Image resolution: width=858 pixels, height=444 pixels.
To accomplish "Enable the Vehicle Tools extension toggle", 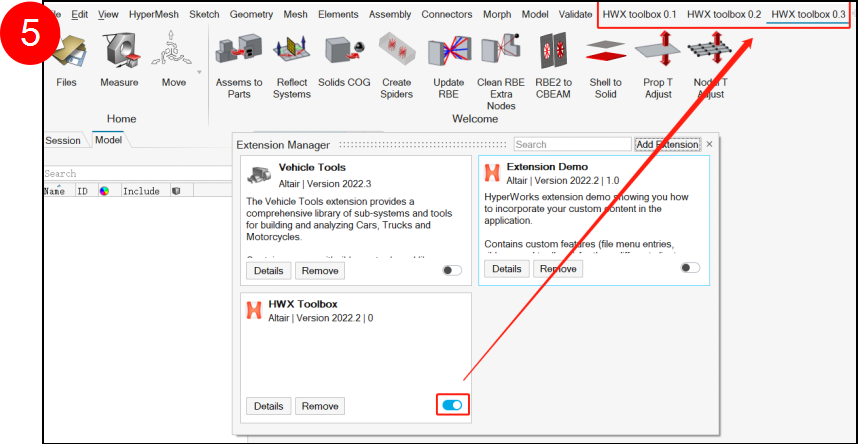I will (452, 270).
